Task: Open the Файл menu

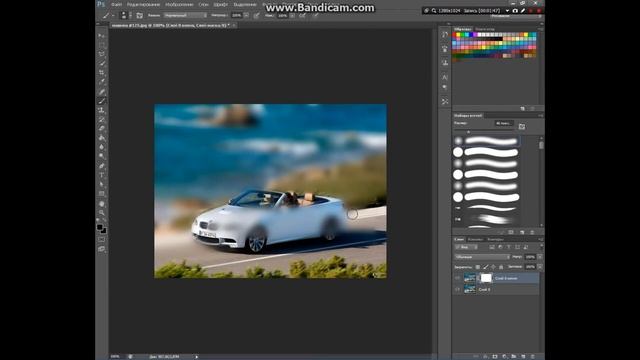Action: pos(117,4)
